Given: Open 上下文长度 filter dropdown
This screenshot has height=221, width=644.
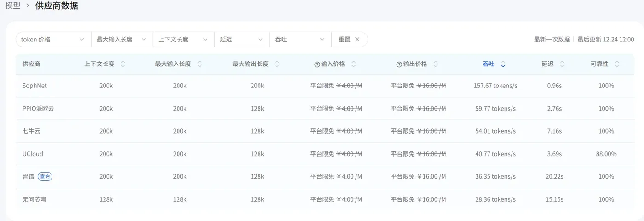Looking at the screenshot, I should [184, 40].
